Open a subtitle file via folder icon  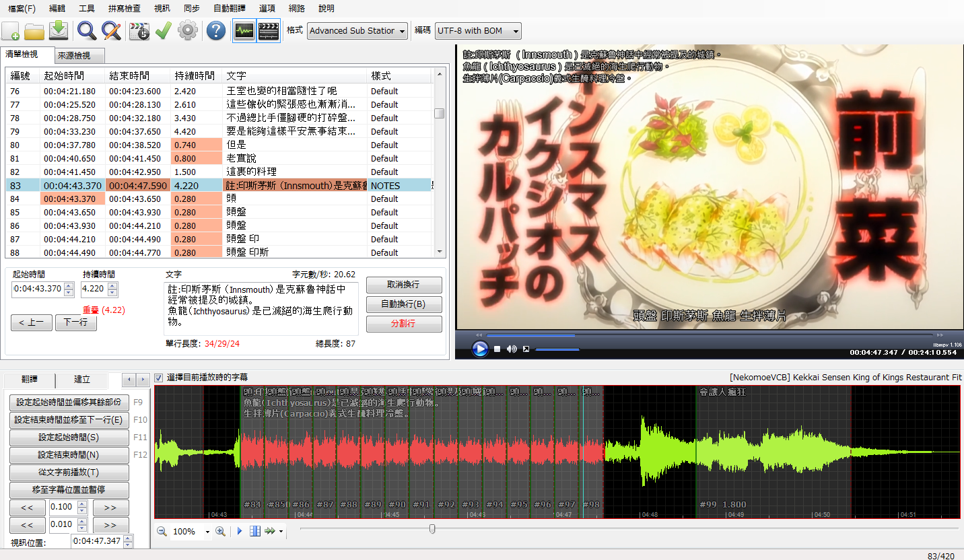pos(34,31)
